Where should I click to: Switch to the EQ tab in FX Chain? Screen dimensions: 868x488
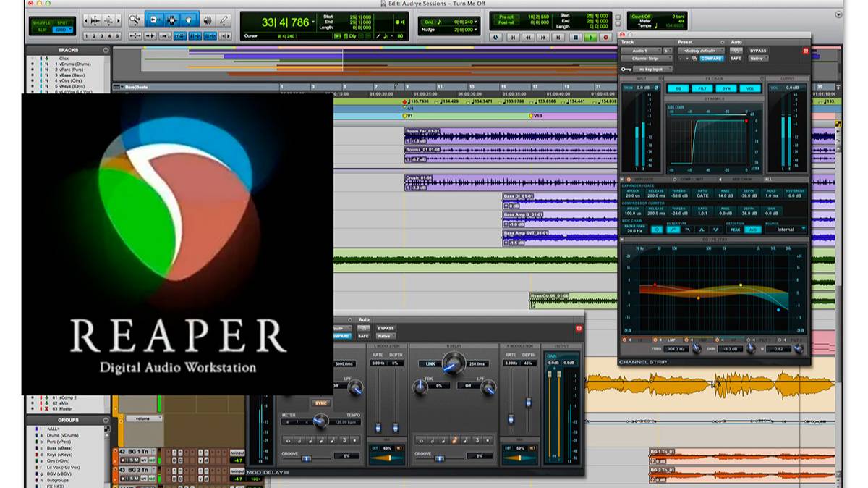click(x=678, y=89)
